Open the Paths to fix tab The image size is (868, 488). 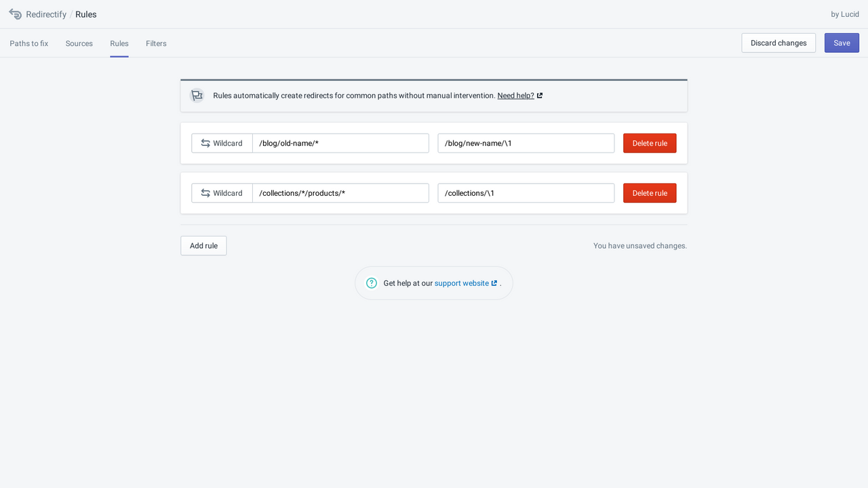coord(28,43)
